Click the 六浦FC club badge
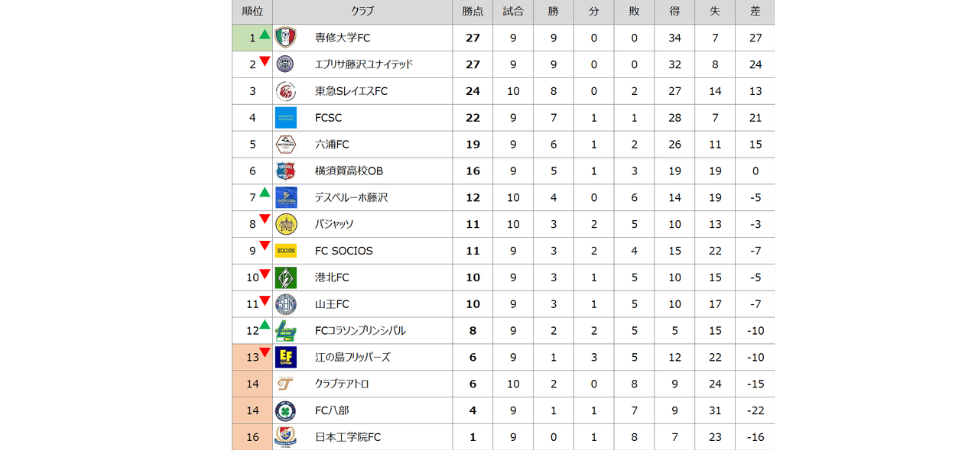Screen dimensions: 960x450 tap(286, 144)
